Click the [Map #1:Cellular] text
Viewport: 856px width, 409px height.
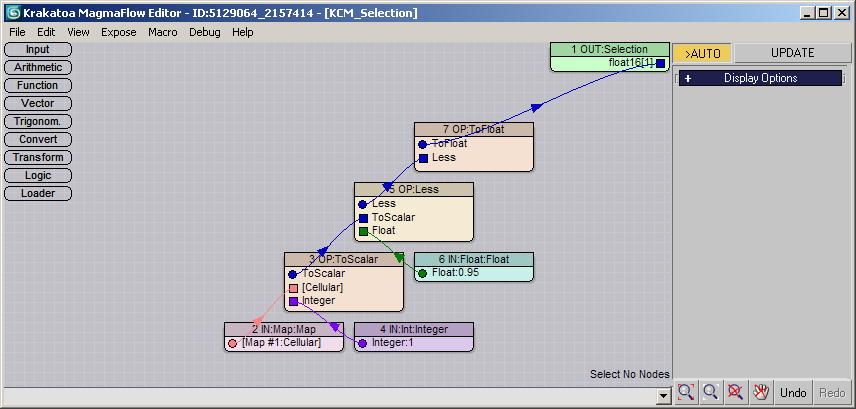(282, 343)
